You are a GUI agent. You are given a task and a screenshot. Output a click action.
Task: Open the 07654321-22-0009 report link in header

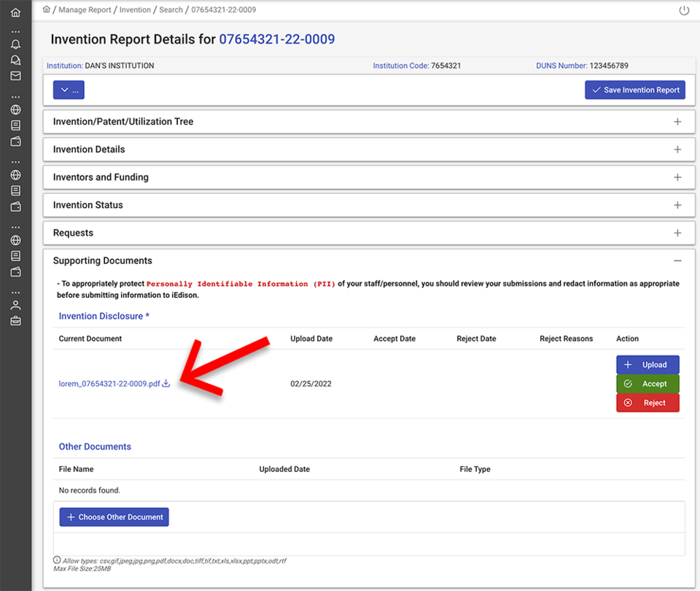point(276,39)
